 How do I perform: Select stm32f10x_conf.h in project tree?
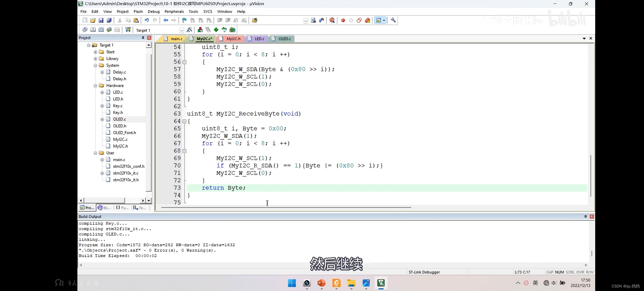click(x=129, y=166)
